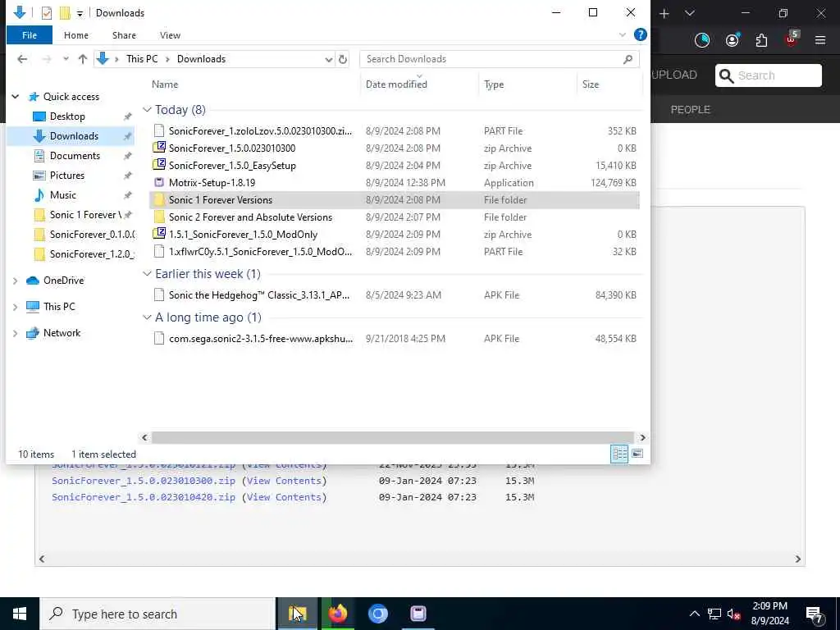Click the file list scroll right arrow
The width and height of the screenshot is (840, 630).
[x=642, y=438]
